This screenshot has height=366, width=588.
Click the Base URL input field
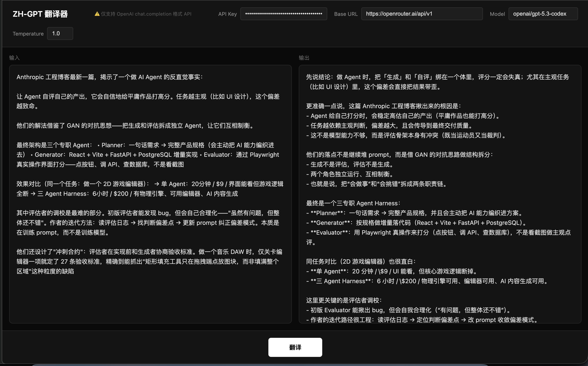pos(421,14)
